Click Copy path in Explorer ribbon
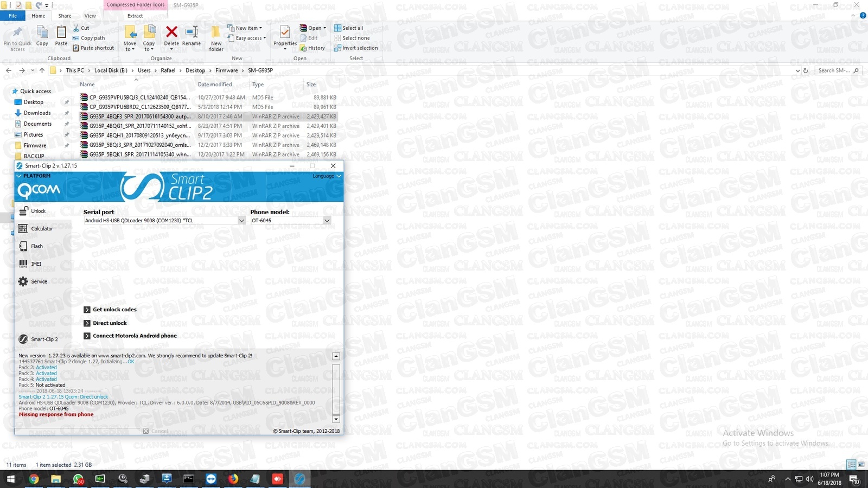Image resolution: width=868 pixels, height=488 pixels. (x=89, y=38)
